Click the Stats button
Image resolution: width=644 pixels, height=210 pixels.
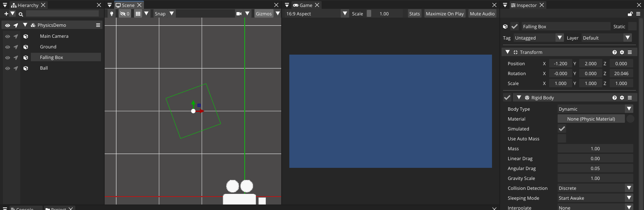415,14
